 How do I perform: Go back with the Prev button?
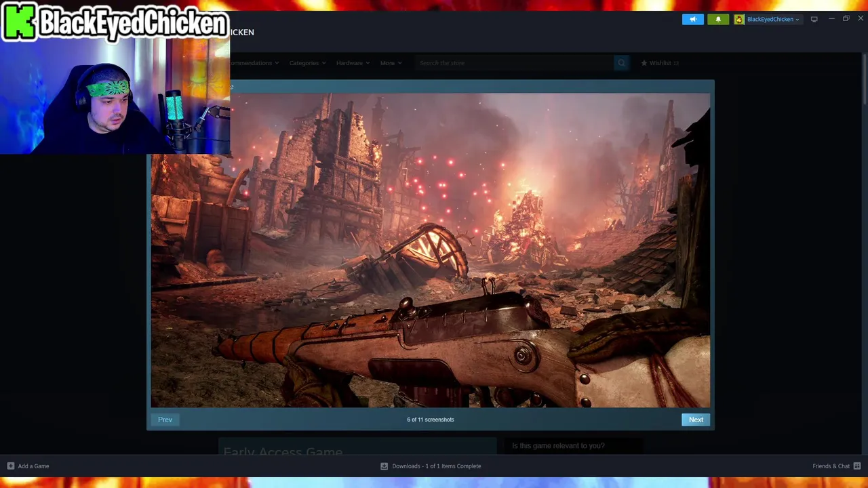pyautogui.click(x=165, y=420)
